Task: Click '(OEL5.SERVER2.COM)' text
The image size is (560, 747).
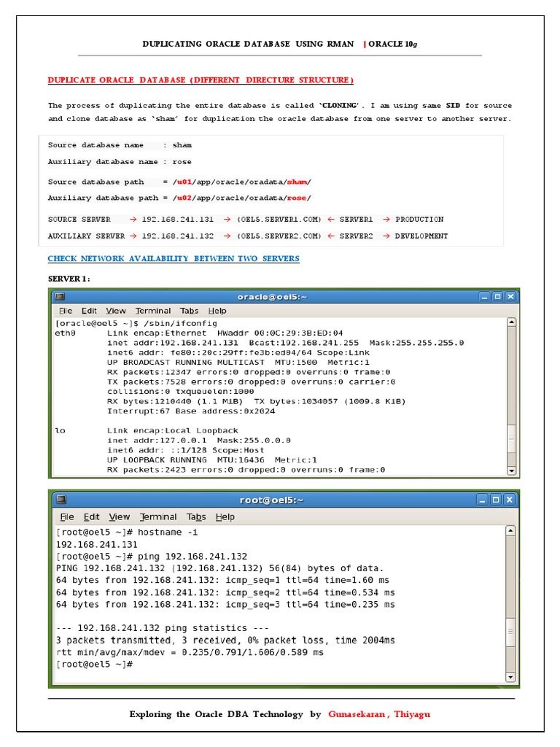Action: coord(279,236)
